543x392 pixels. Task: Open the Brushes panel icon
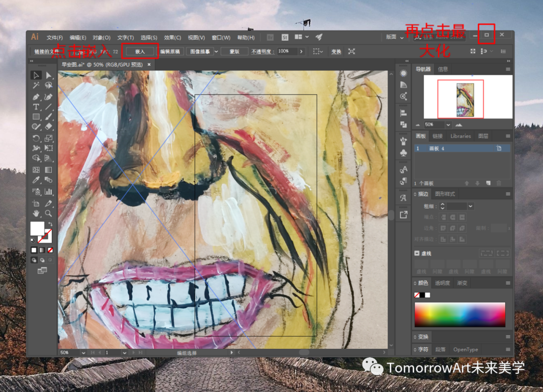[x=403, y=141]
